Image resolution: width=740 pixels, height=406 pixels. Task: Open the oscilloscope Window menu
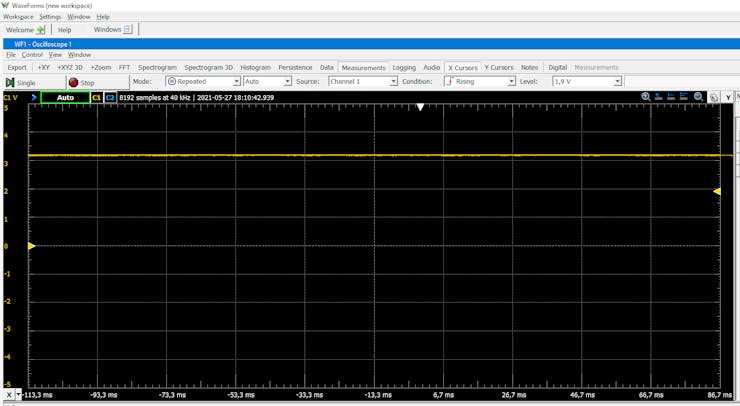click(x=79, y=55)
